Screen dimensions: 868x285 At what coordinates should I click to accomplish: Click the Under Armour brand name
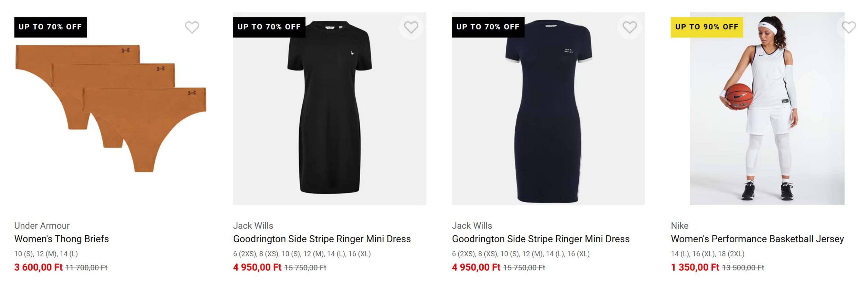[42, 226]
